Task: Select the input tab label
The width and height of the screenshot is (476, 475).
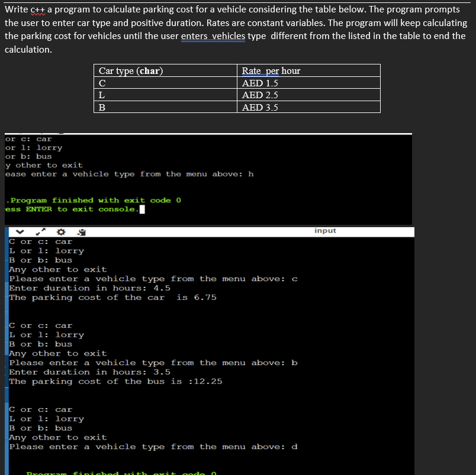Action: pyautogui.click(x=325, y=231)
